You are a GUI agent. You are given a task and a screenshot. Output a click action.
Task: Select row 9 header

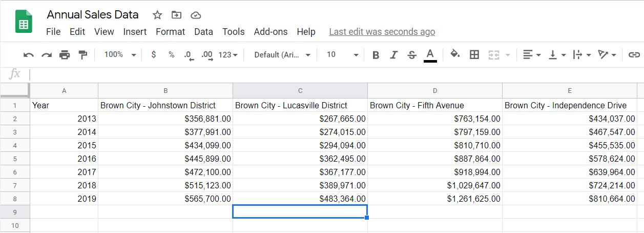pyautogui.click(x=15, y=212)
